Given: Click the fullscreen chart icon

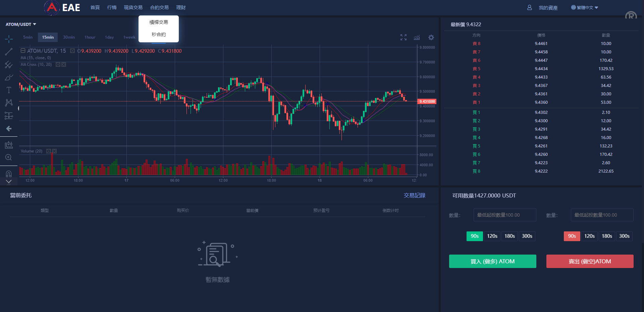Looking at the screenshot, I should 403,37.
